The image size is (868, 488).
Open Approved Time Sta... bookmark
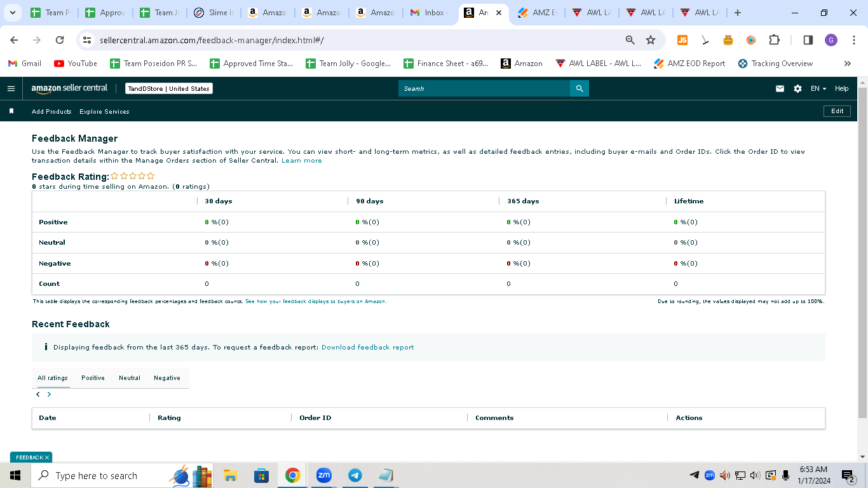pos(252,64)
